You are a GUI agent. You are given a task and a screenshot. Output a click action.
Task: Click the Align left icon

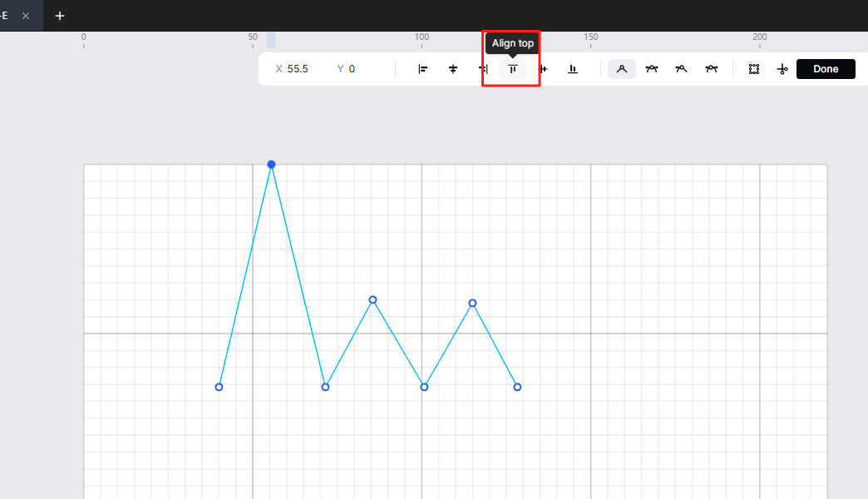pyautogui.click(x=422, y=69)
